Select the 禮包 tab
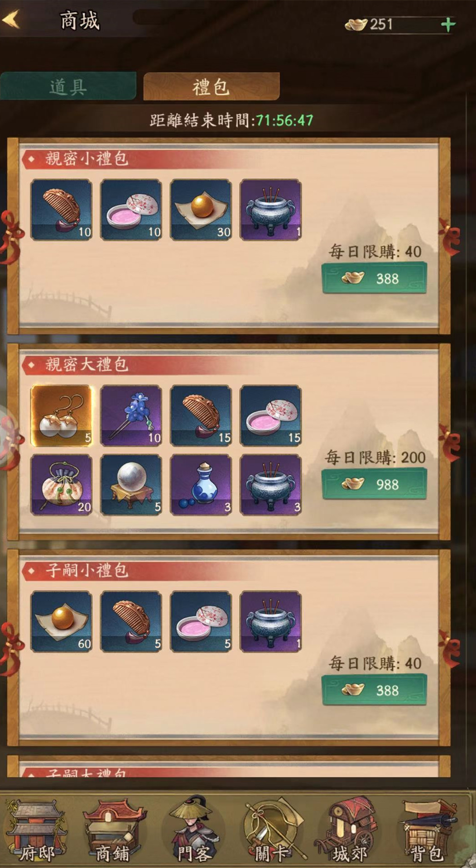The image size is (476, 868). coord(211,86)
